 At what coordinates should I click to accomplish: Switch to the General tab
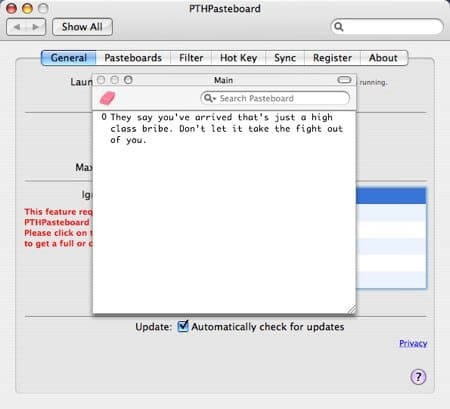click(69, 58)
